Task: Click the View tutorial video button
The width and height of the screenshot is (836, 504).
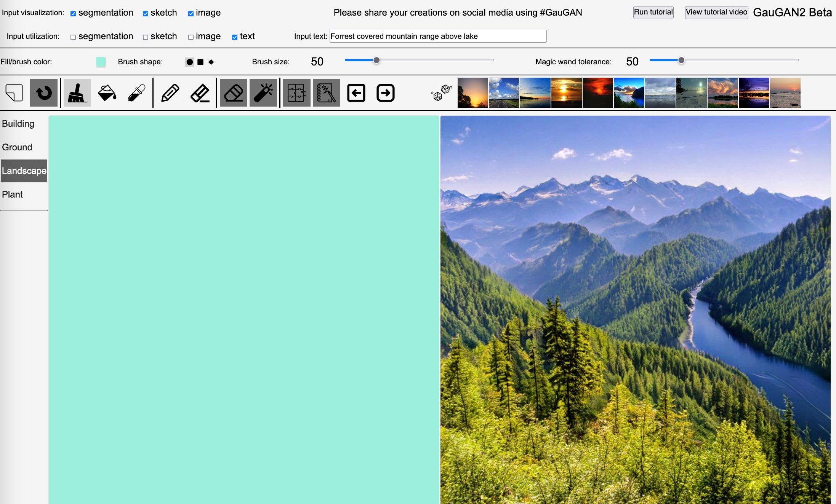Action: click(x=716, y=12)
